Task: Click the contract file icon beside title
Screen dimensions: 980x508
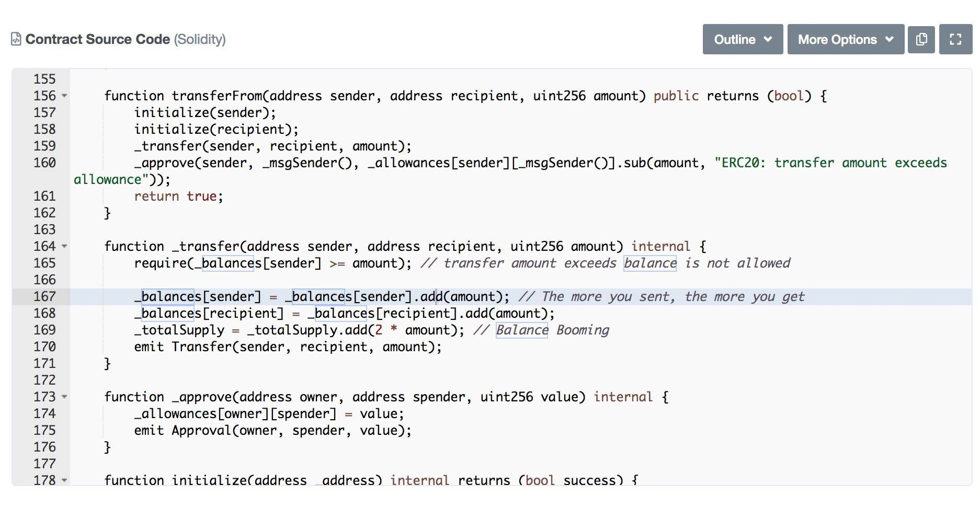Action: 16,39
